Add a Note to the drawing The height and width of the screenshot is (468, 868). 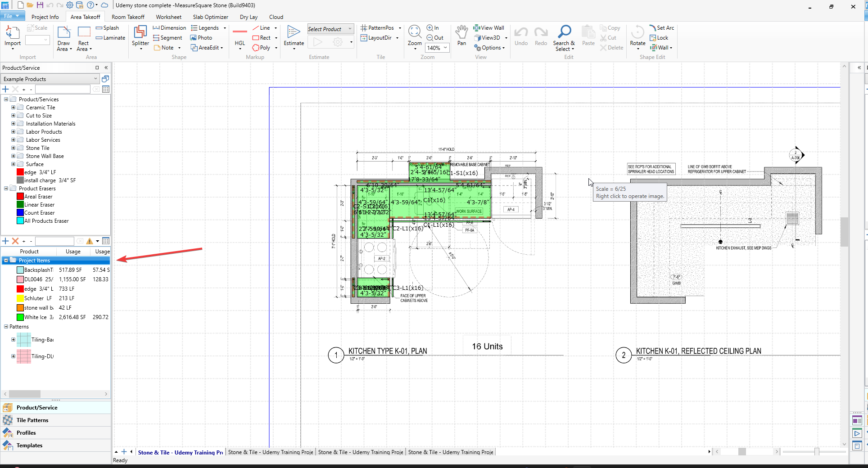167,48
